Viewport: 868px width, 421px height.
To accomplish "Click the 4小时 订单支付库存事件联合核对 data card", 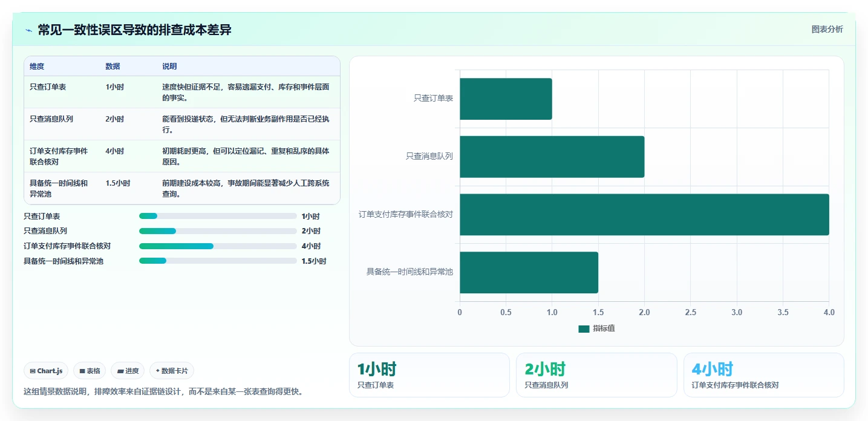I will 763,375.
